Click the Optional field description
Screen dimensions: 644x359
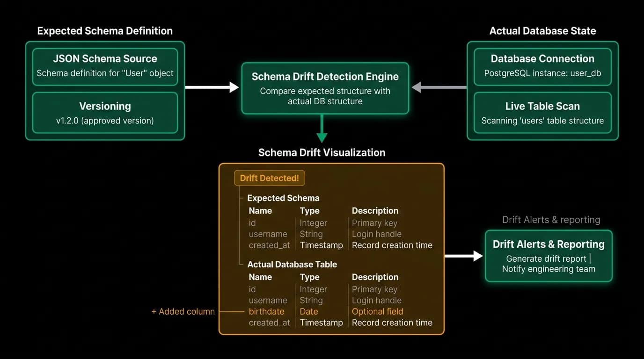coord(378,311)
